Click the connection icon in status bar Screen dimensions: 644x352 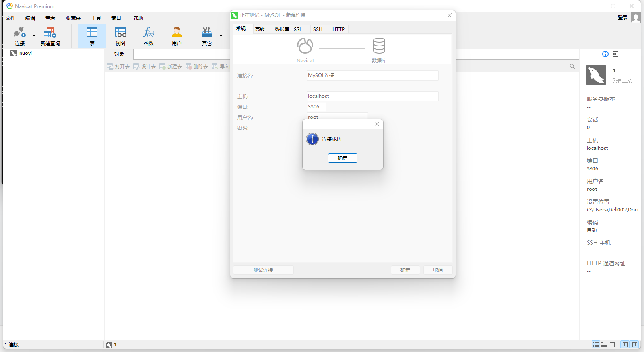109,345
